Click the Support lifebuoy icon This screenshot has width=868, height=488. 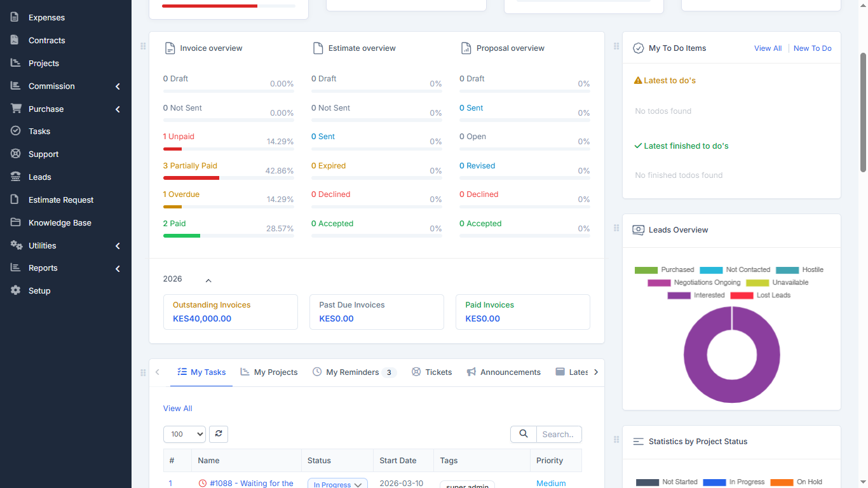coord(15,154)
